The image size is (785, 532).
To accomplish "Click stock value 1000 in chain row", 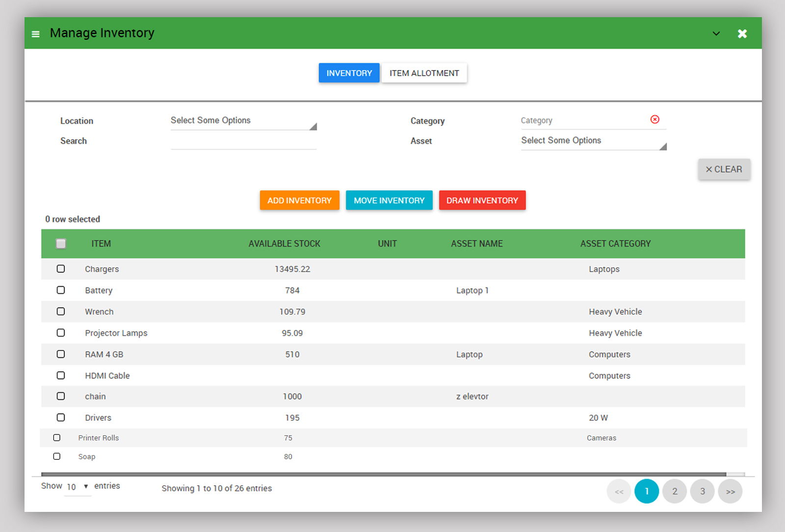I will [x=292, y=396].
